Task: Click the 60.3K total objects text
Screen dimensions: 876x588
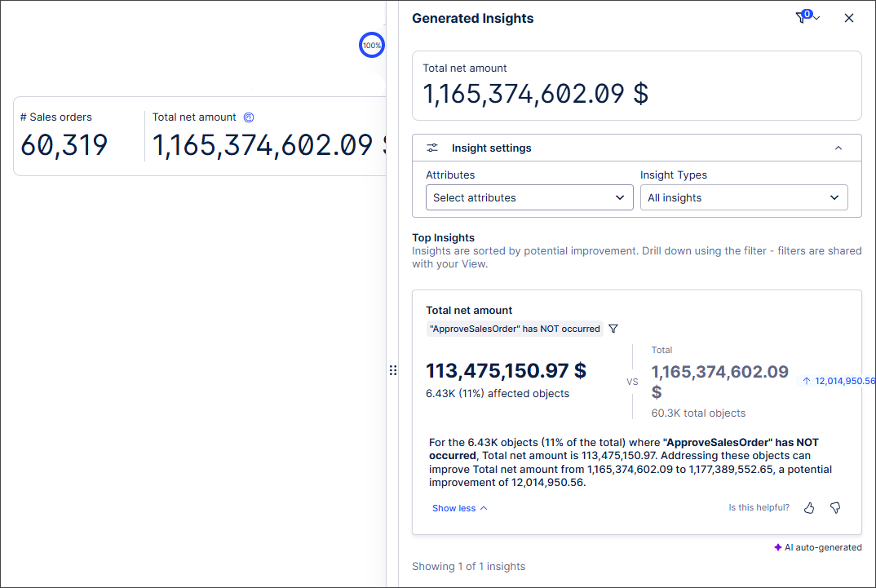Action: [x=698, y=413]
